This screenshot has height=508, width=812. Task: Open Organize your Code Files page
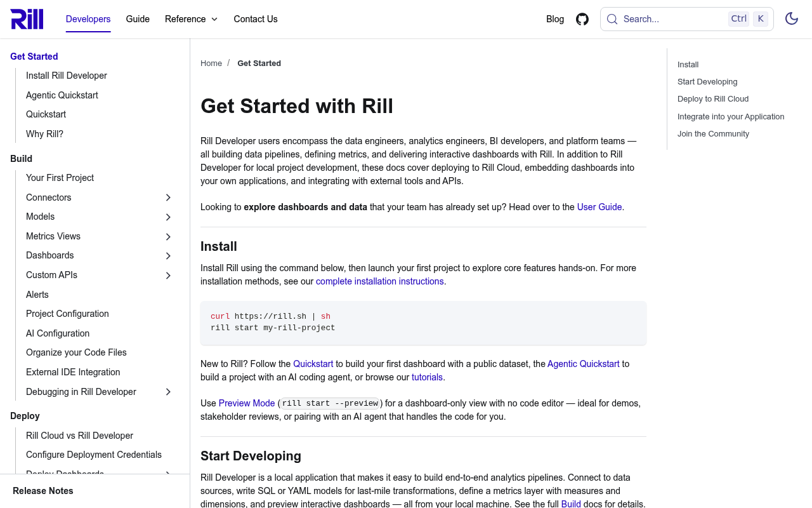point(76,352)
